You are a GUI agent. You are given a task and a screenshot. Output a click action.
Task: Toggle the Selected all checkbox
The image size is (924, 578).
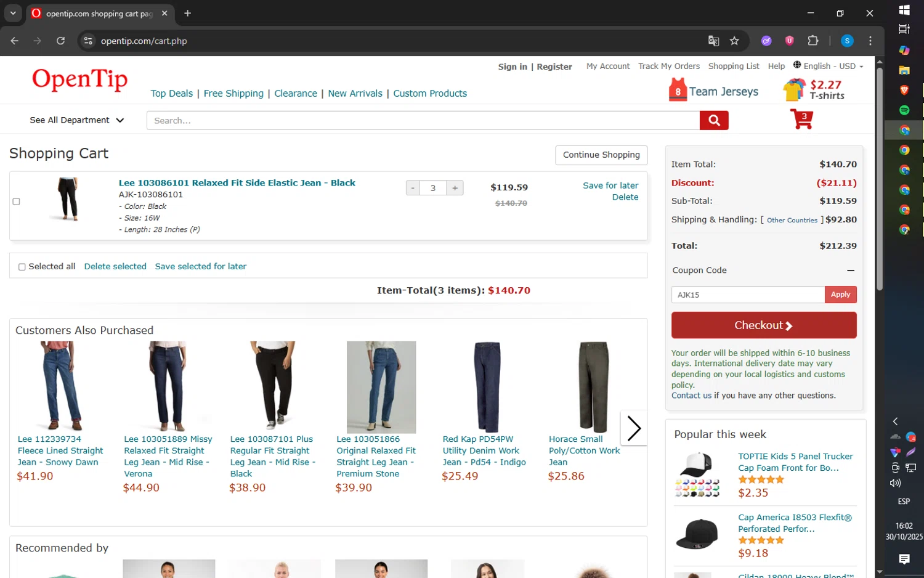click(x=22, y=267)
